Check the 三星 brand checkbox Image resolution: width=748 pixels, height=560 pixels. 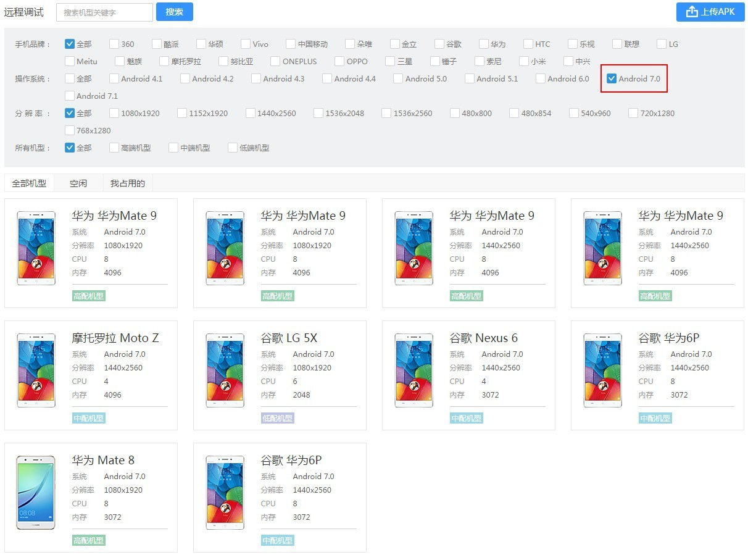click(390, 61)
